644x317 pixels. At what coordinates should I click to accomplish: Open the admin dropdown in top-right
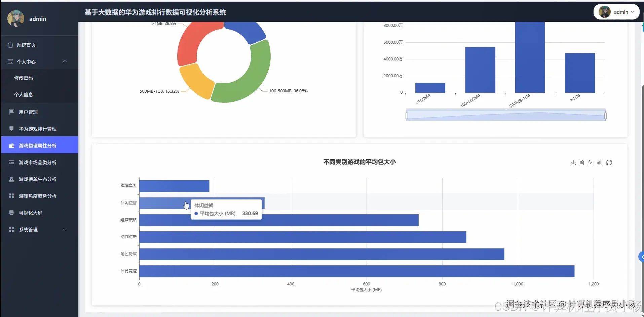coord(616,12)
